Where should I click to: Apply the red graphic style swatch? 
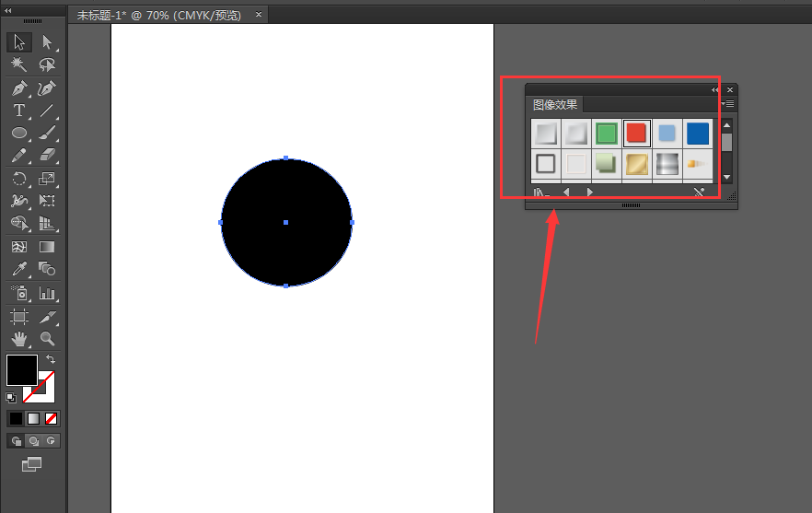tap(636, 134)
